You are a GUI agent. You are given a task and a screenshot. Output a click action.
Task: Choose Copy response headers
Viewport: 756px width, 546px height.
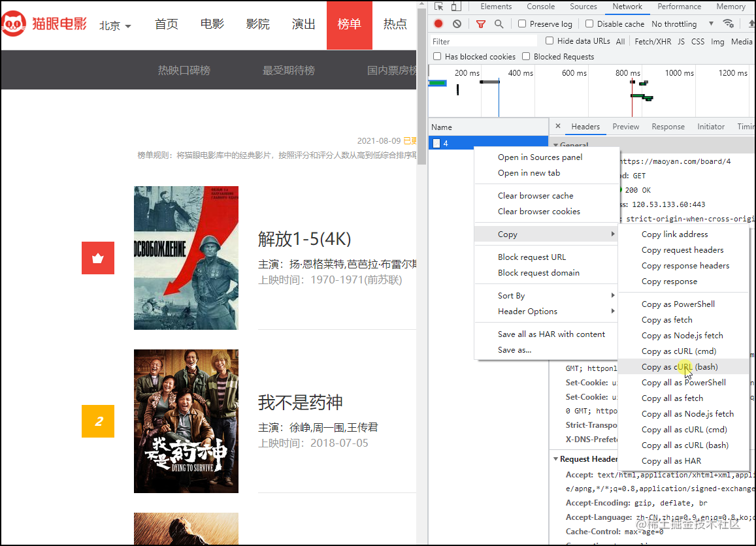point(683,266)
